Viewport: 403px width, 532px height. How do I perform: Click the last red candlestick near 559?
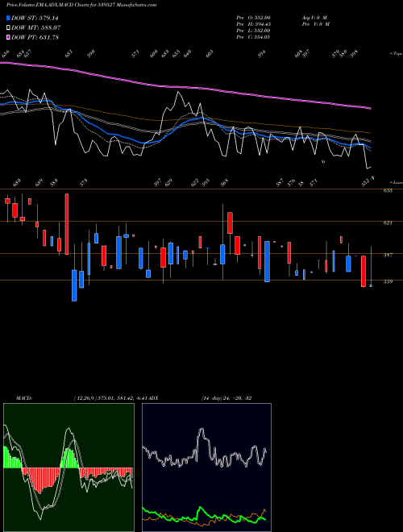click(x=364, y=272)
